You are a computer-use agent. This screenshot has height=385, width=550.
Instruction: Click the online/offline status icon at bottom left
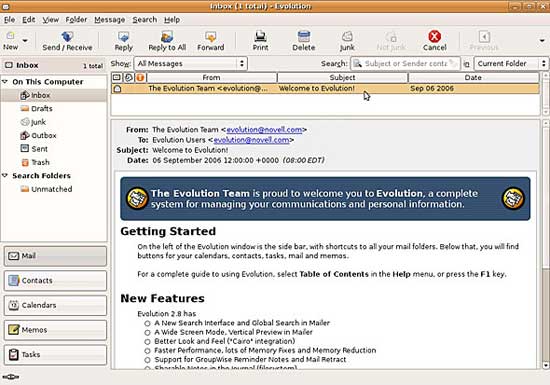pos(11,377)
